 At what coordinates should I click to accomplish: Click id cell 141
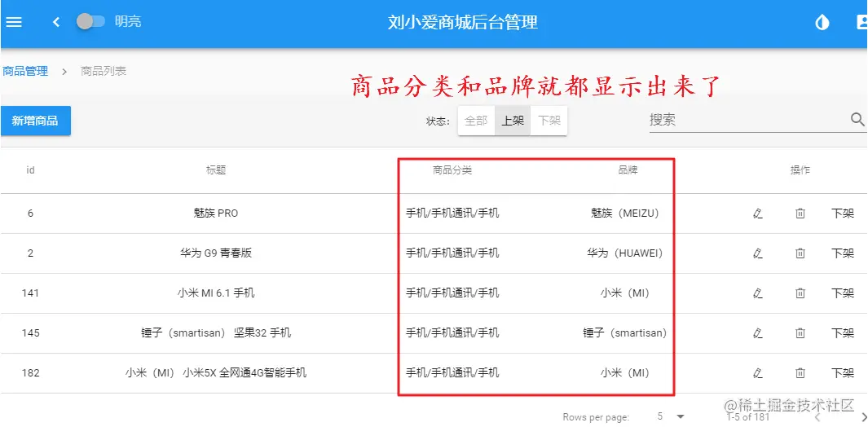pyautogui.click(x=30, y=293)
